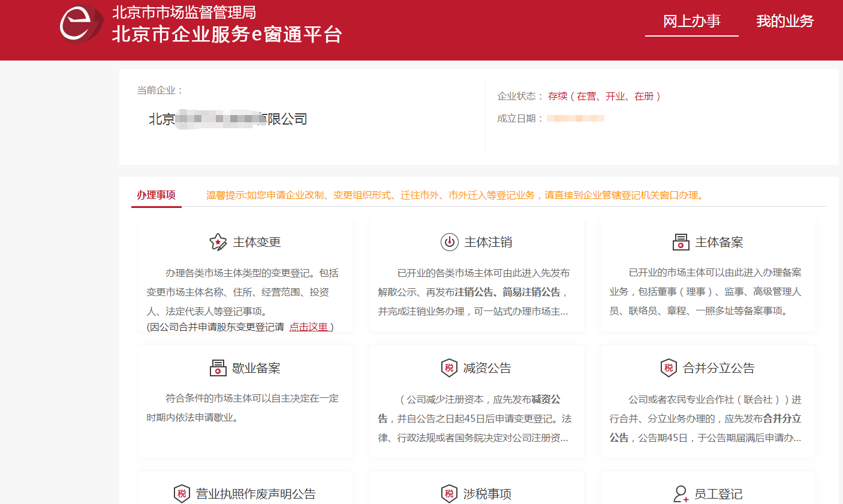The height and width of the screenshot is (504, 843).
Task: Open the 主体注销 service title
Action: [488, 242]
